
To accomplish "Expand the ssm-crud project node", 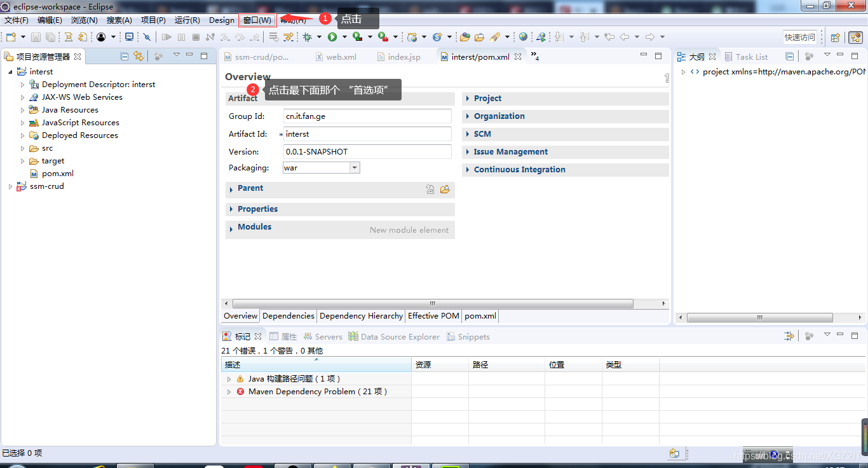I will [x=10, y=186].
